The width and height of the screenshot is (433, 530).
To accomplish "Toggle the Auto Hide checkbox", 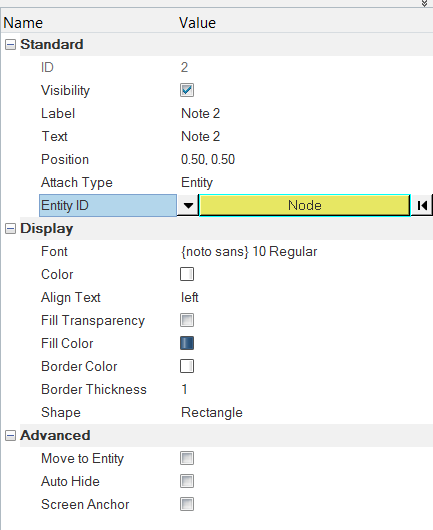I will (x=187, y=481).
